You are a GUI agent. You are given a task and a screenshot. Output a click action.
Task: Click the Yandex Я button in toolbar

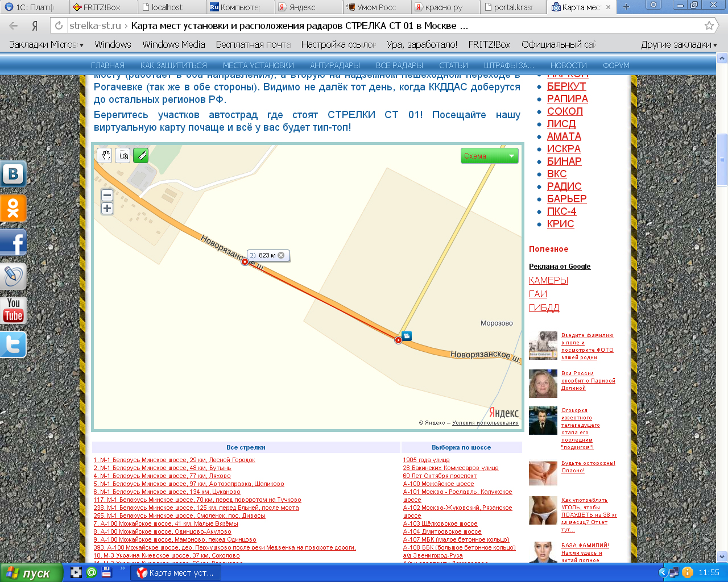tap(35, 26)
